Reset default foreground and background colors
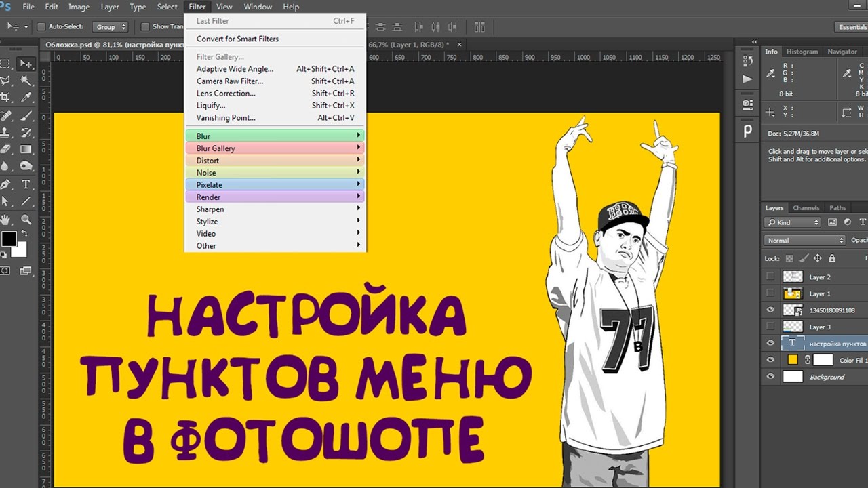868x488 pixels. coord(3,255)
